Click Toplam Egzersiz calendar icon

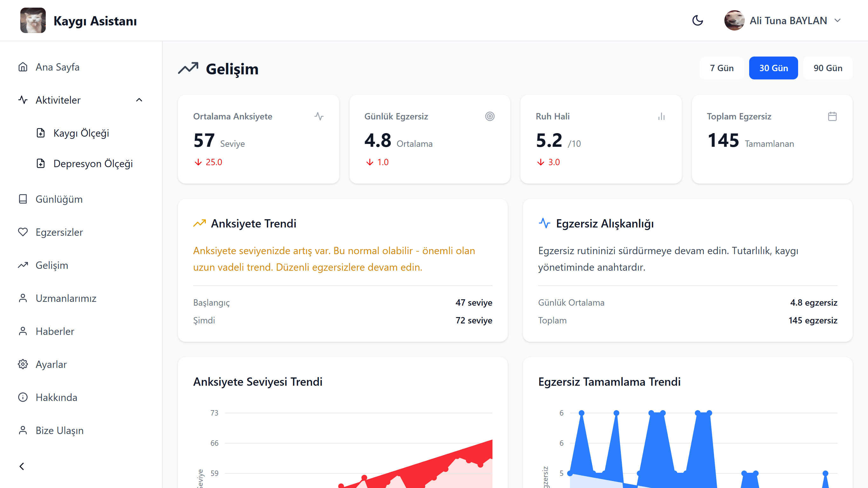pos(832,116)
